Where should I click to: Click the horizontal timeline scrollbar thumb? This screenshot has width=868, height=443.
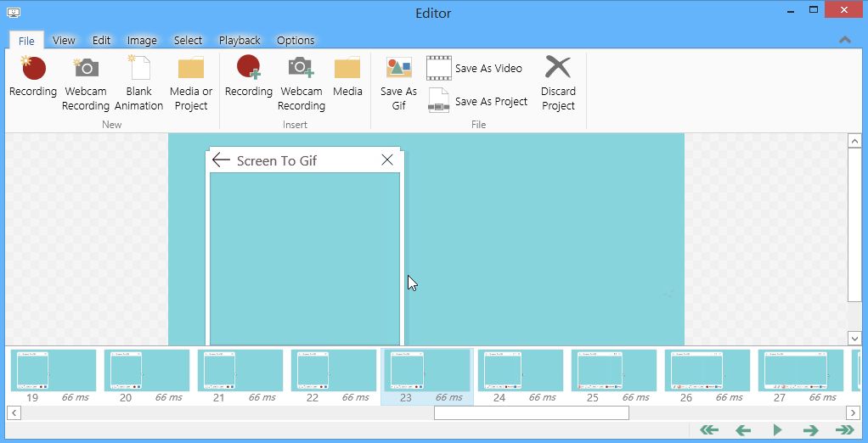click(x=532, y=412)
